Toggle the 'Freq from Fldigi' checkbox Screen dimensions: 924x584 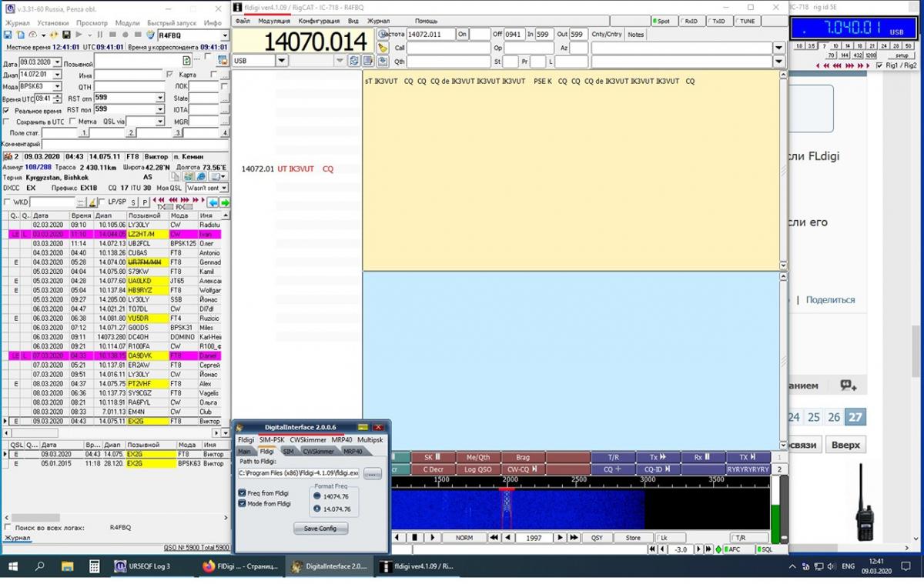[243, 492]
